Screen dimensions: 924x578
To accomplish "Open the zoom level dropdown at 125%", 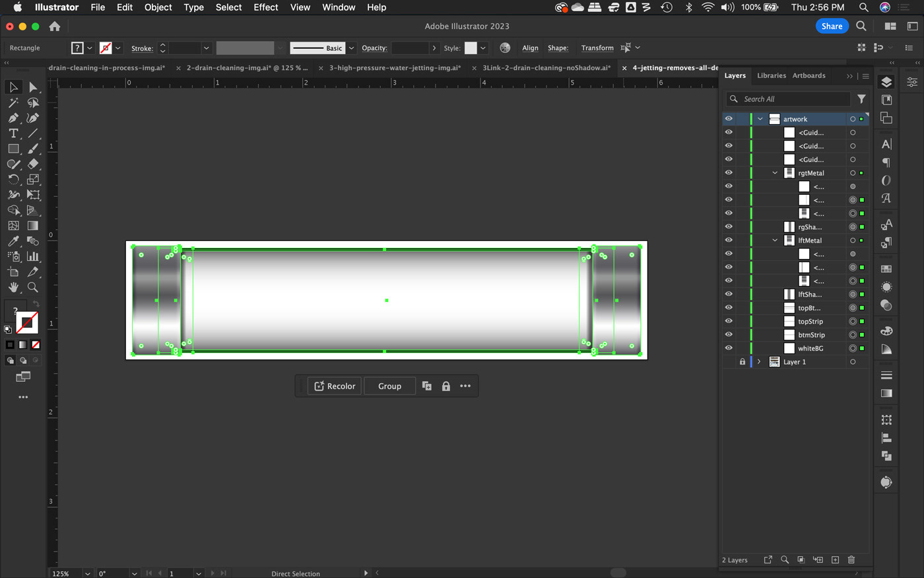I will click(87, 573).
